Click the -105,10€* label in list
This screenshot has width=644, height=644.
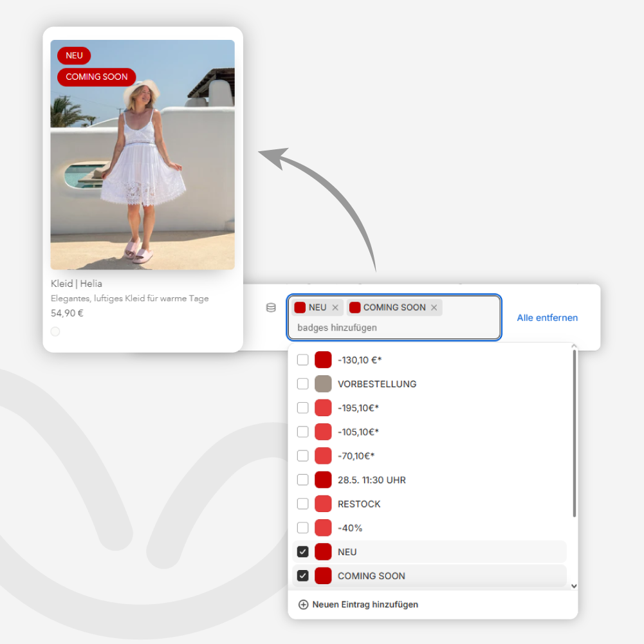coord(358,432)
